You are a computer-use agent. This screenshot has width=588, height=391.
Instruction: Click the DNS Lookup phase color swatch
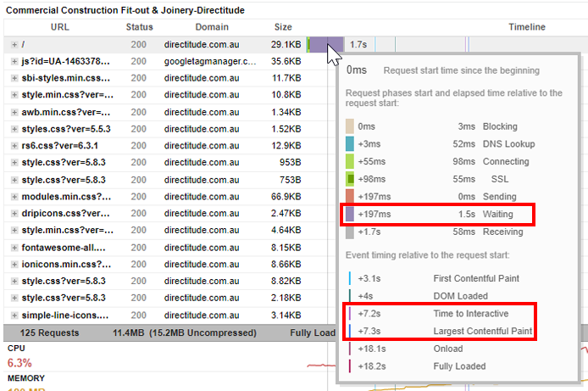[350, 144]
